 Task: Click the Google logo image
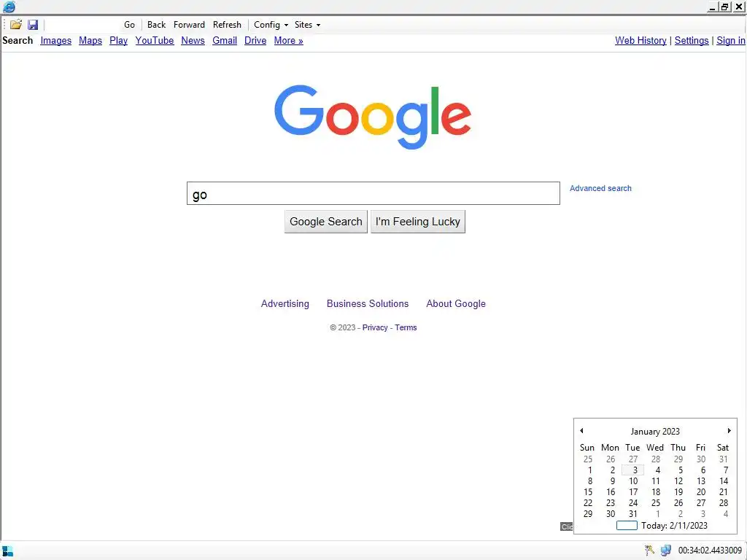click(373, 117)
